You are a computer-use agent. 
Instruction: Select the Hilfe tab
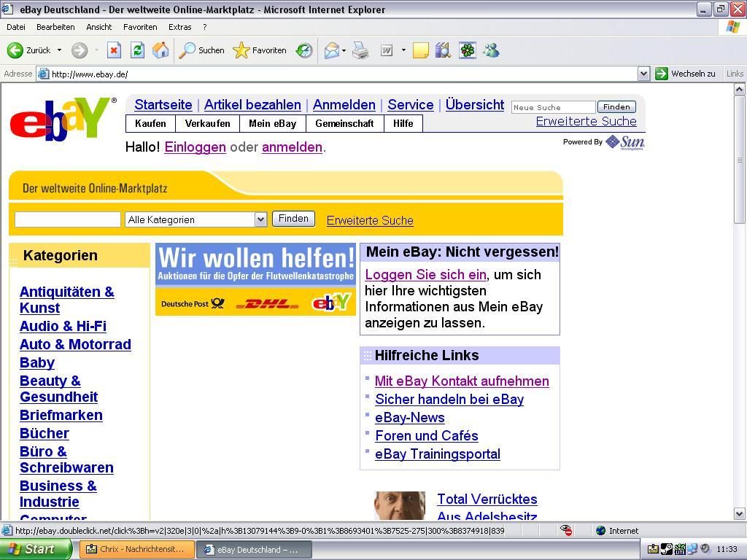(x=403, y=123)
